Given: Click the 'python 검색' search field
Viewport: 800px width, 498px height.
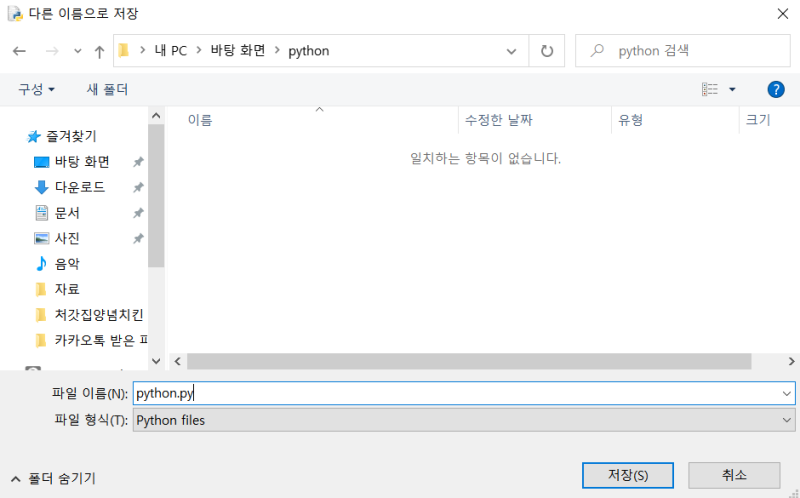Looking at the screenshot, I should pos(683,51).
